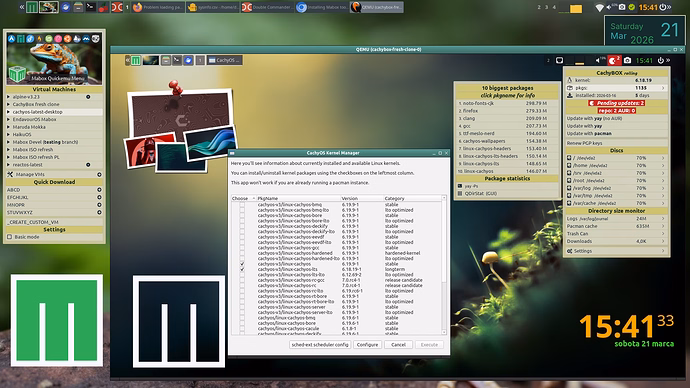Tick the checkbox for linux-cachyos-eevdf kernel
Image resolution: width=690 pixels, height=388 pixels.
click(242, 237)
